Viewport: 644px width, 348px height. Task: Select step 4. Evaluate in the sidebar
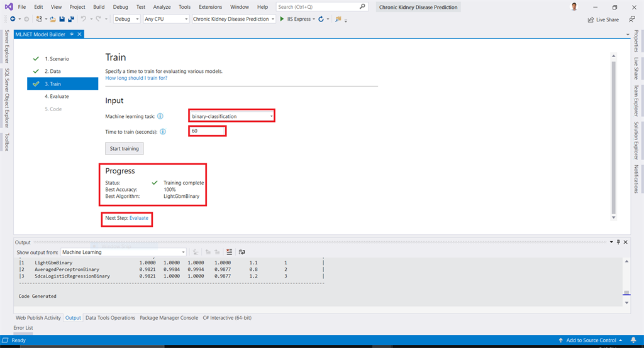pyautogui.click(x=57, y=97)
